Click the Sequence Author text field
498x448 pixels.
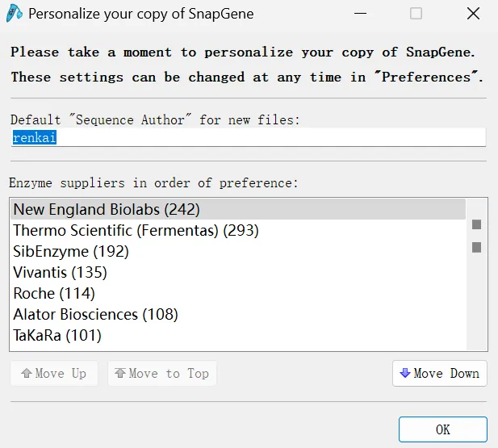click(x=248, y=138)
